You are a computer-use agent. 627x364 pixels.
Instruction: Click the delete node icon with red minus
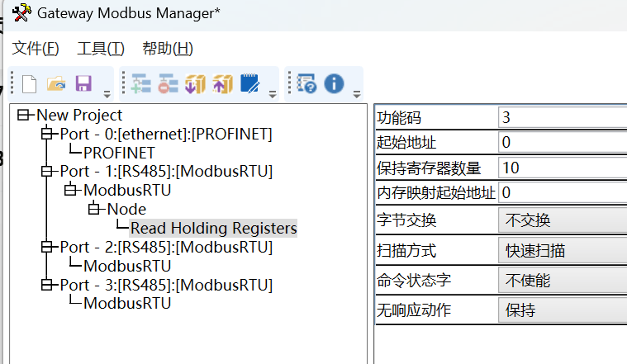tap(168, 84)
